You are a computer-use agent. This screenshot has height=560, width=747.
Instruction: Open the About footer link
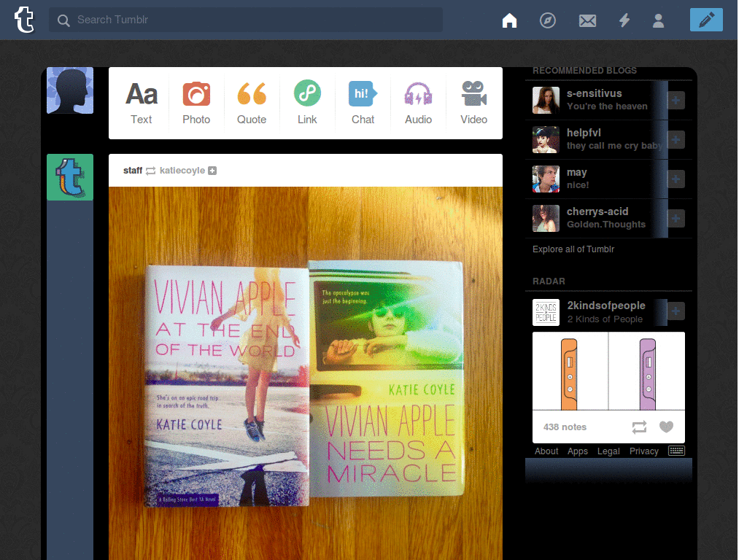[x=546, y=451]
